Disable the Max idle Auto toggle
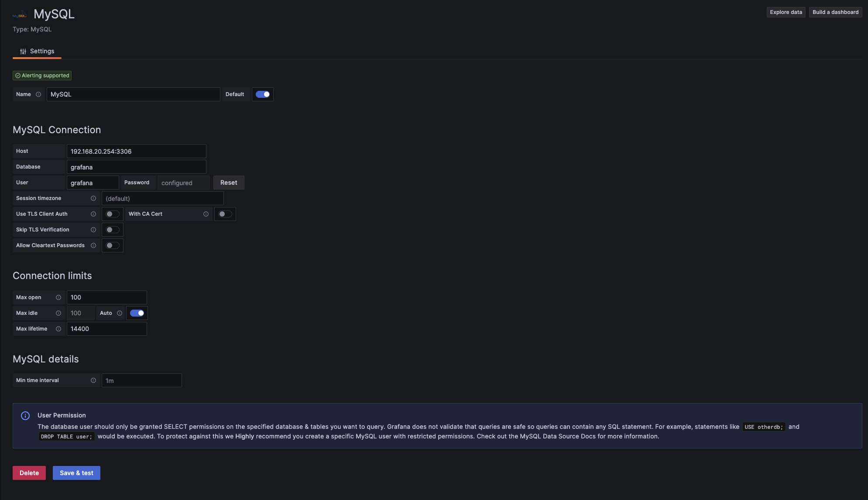 (137, 313)
